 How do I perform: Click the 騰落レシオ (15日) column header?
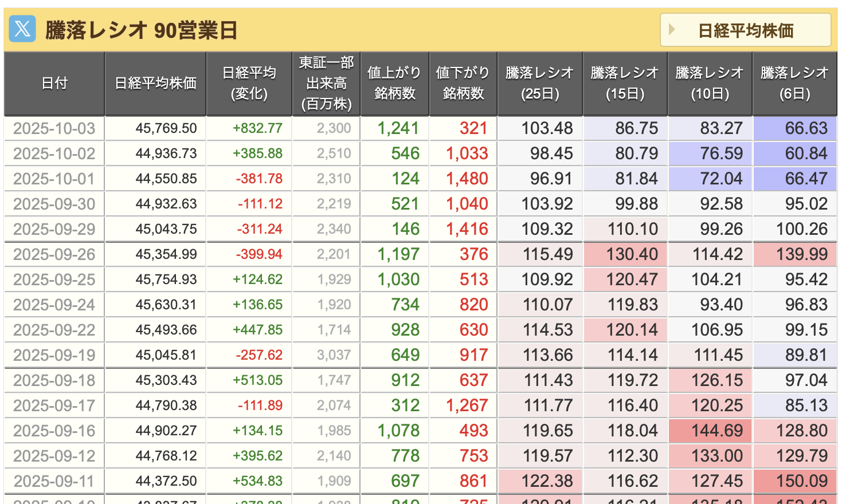pyautogui.click(x=625, y=84)
